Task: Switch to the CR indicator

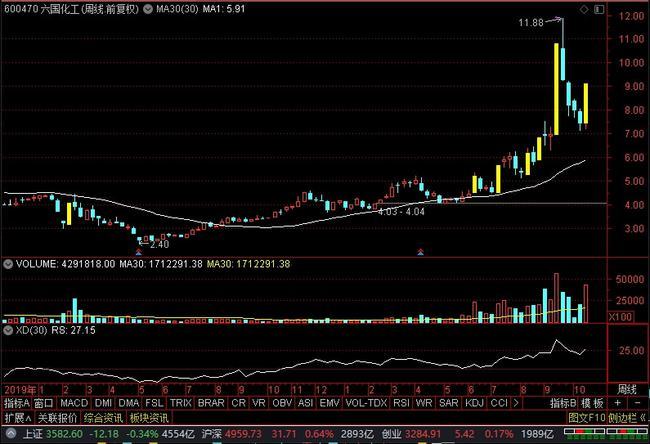Action: [238, 403]
